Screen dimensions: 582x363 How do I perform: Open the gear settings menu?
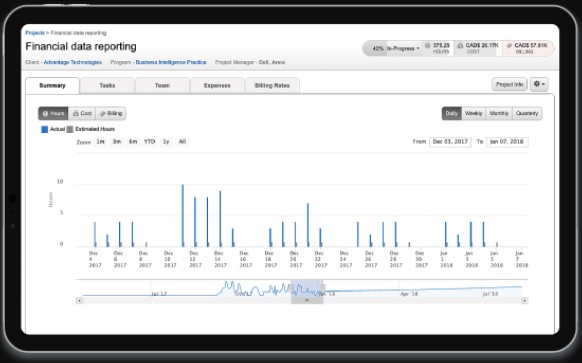pyautogui.click(x=539, y=84)
